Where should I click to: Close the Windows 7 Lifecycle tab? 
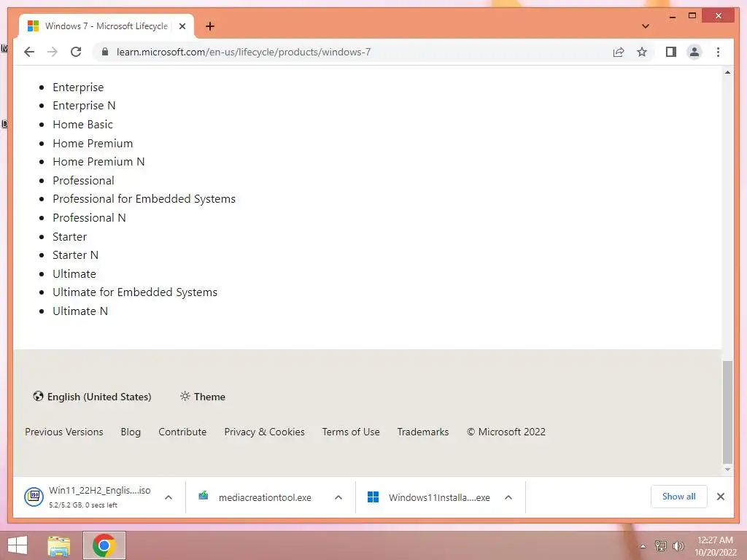[x=182, y=26]
